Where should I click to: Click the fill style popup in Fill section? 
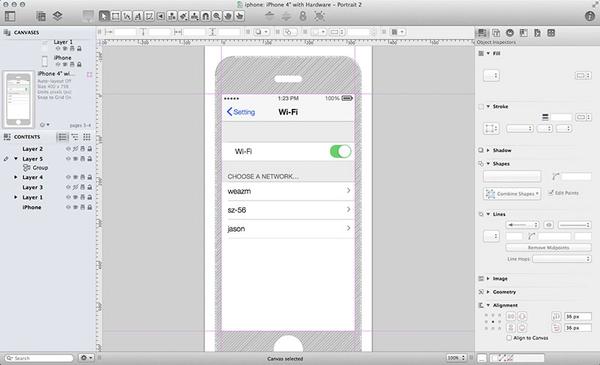pos(491,75)
